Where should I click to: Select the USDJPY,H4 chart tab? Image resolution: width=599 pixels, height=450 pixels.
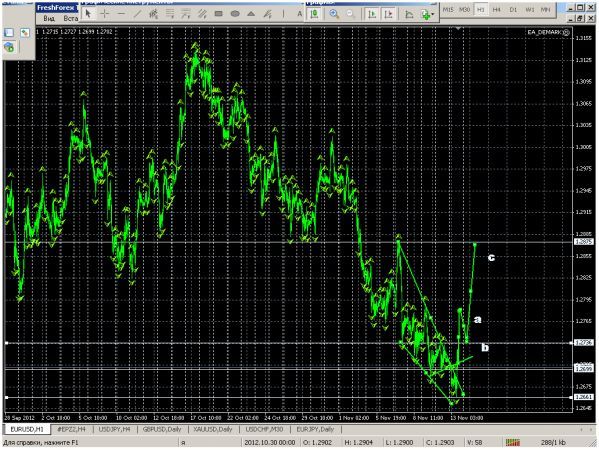115,429
